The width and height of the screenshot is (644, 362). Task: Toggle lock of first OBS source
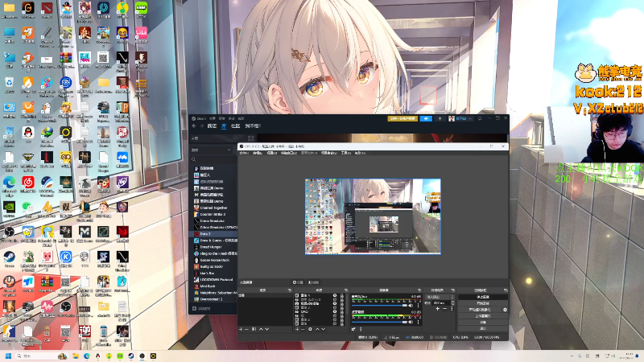[341, 295]
